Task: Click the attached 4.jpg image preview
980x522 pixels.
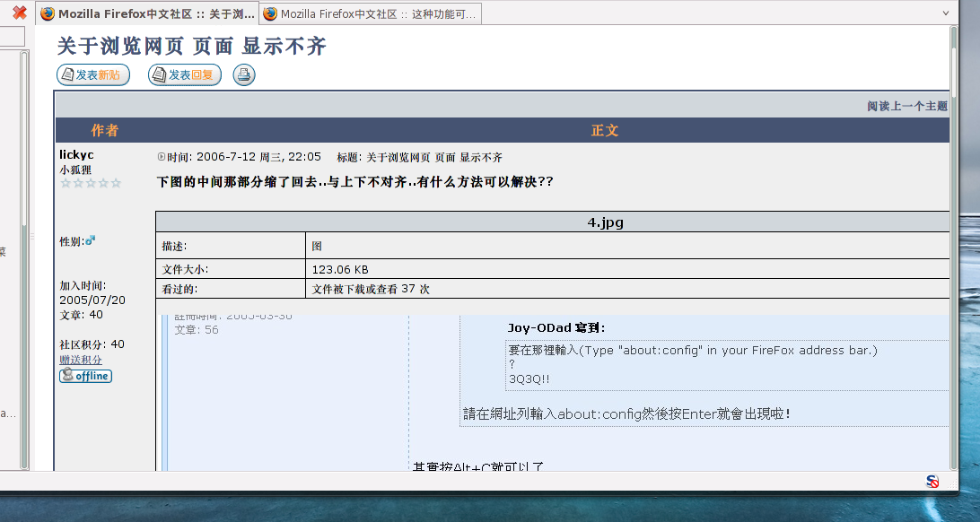Action: 556,386
